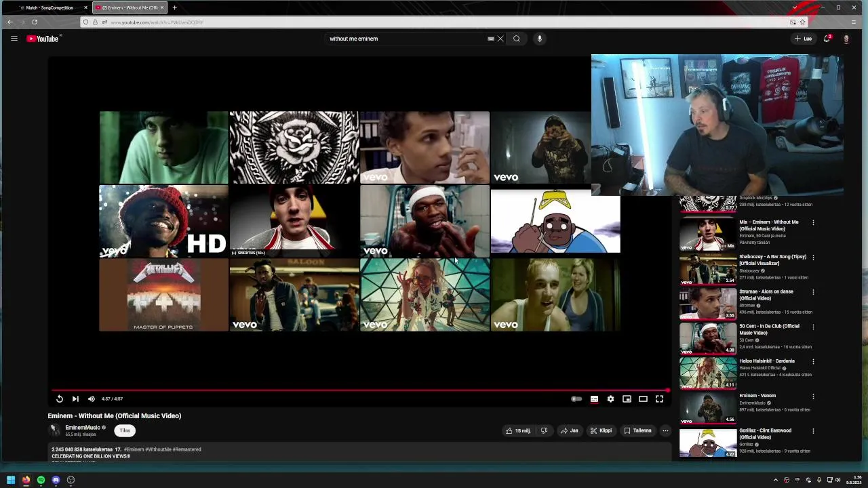The height and width of the screenshot is (488, 868).
Task: Open Discord from the taskbar
Action: [x=56, y=480]
